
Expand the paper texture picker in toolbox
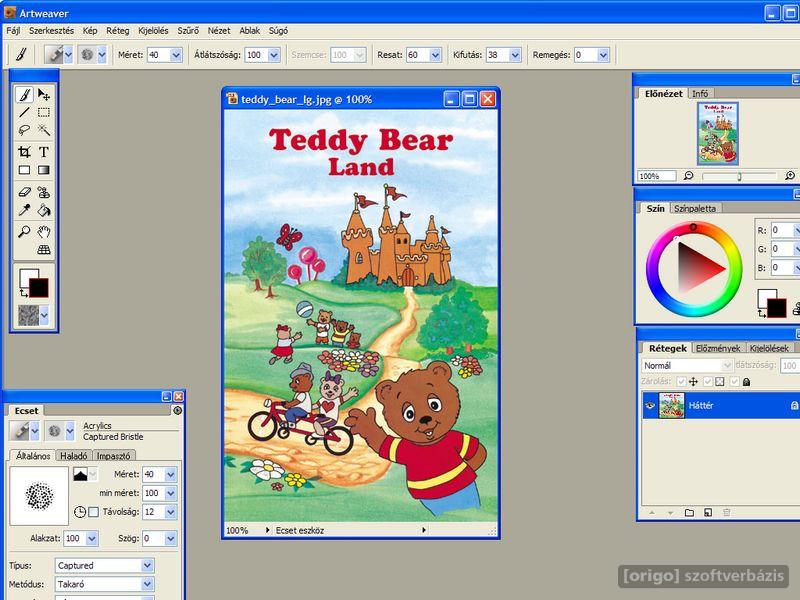[x=44, y=316]
